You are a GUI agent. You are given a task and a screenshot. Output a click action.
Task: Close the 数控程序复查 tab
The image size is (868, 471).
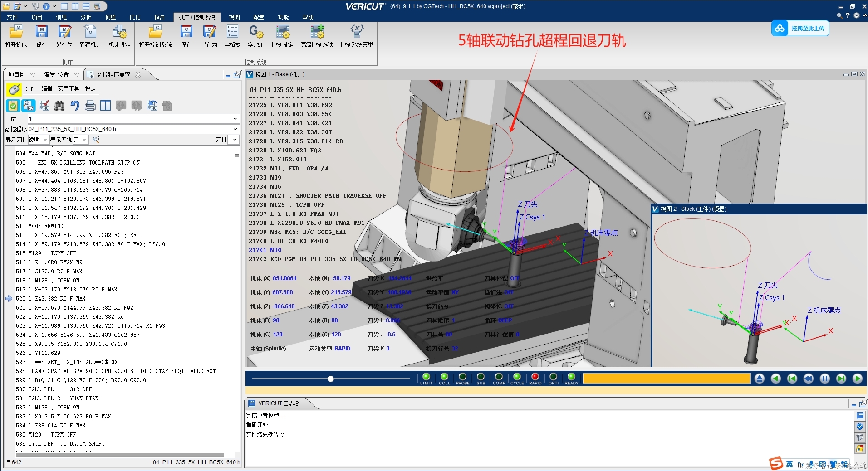point(138,75)
